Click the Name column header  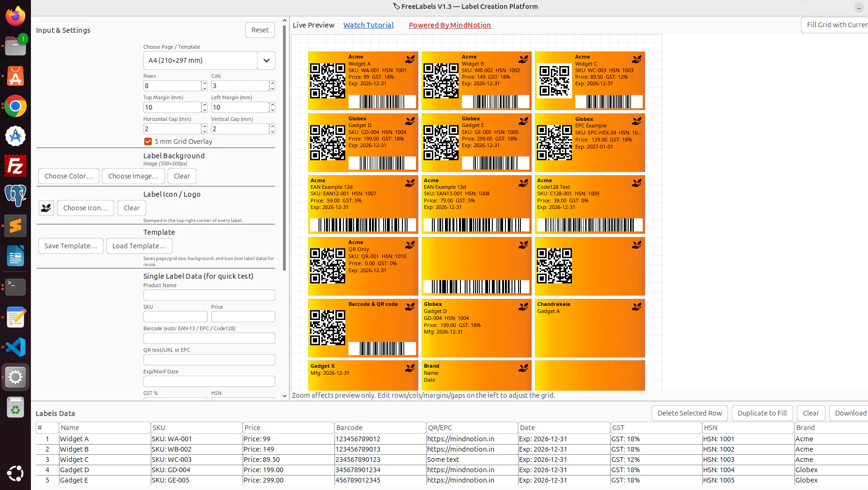104,428
